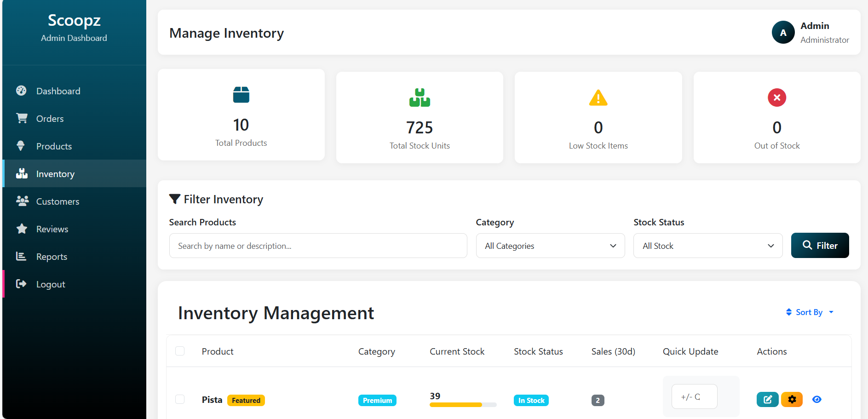This screenshot has width=868, height=419.
Task: Log out using the sidebar Logout link
Action: pos(51,284)
